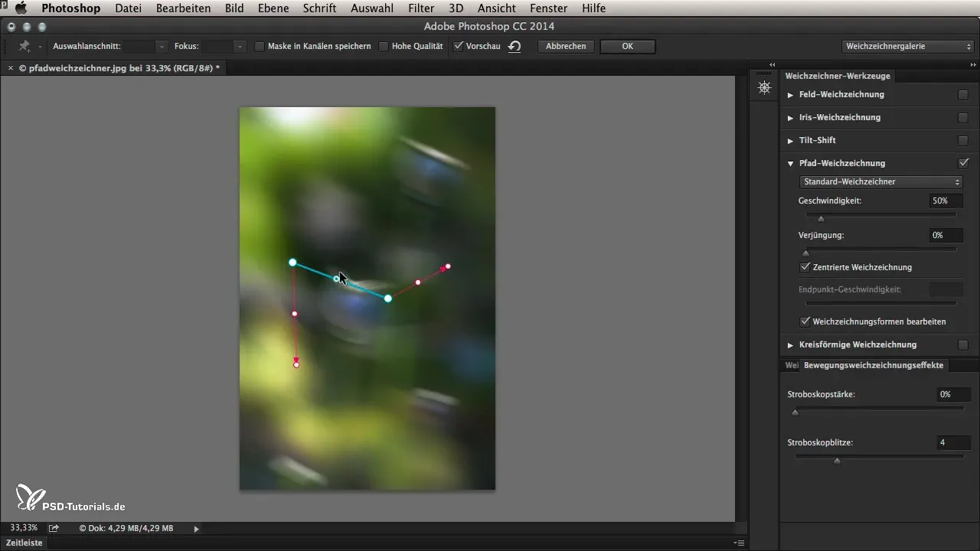Click the cyan path midpoint handle

click(x=336, y=279)
